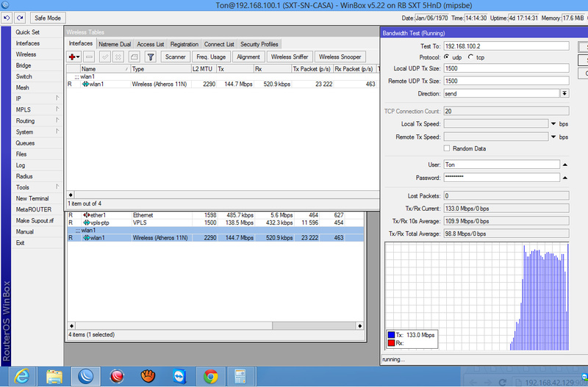
Task: Click the X disable icon
Action: tap(118, 57)
